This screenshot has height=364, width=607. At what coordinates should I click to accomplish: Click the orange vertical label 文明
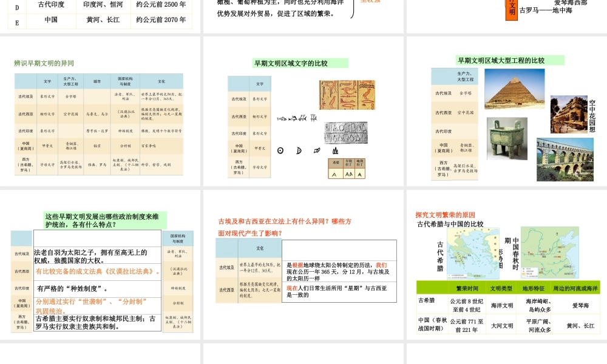(512, 9)
